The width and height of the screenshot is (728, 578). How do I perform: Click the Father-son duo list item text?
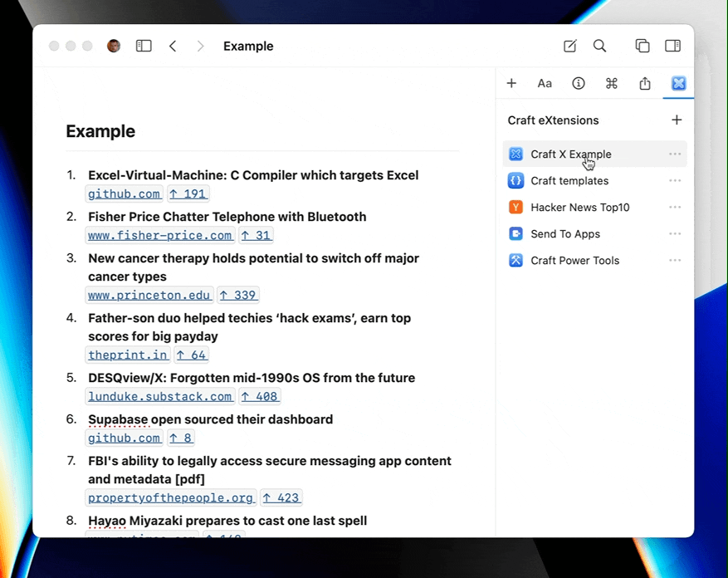[249, 327]
